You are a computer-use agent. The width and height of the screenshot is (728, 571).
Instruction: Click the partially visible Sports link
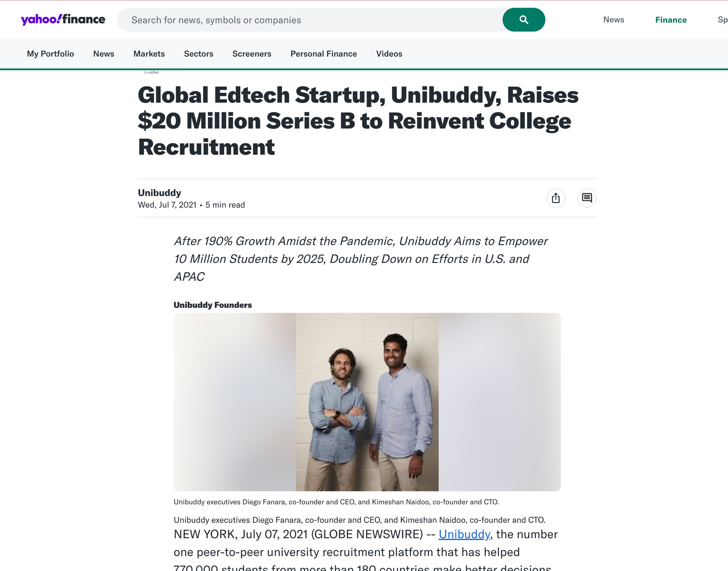(x=723, y=20)
